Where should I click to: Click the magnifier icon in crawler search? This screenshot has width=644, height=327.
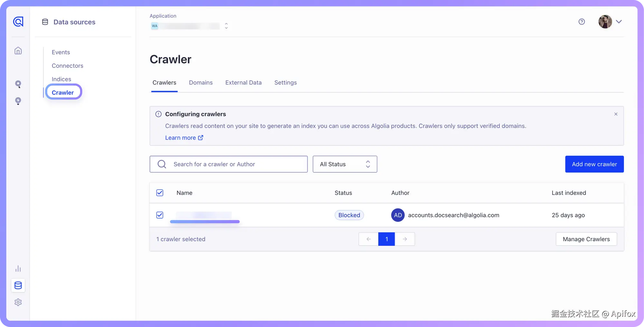pos(162,164)
